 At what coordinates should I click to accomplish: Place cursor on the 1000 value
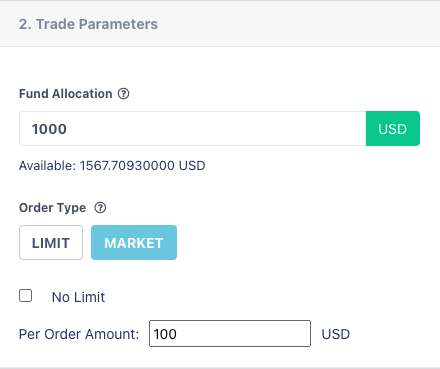pyautogui.click(x=49, y=129)
